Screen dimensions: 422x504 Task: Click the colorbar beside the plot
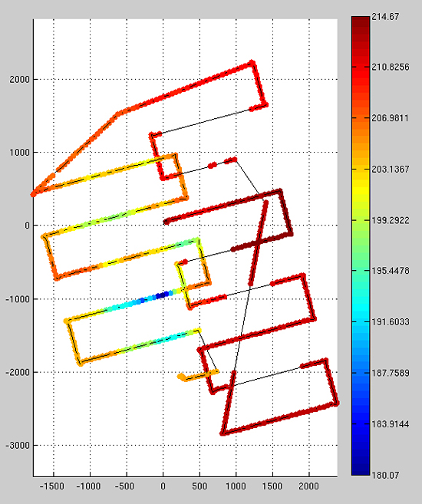pos(361,245)
